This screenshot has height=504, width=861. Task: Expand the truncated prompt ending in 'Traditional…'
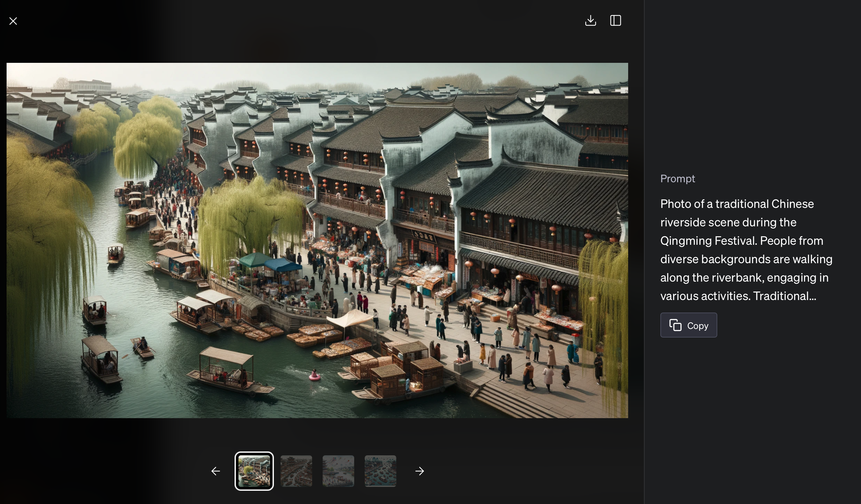point(784,296)
